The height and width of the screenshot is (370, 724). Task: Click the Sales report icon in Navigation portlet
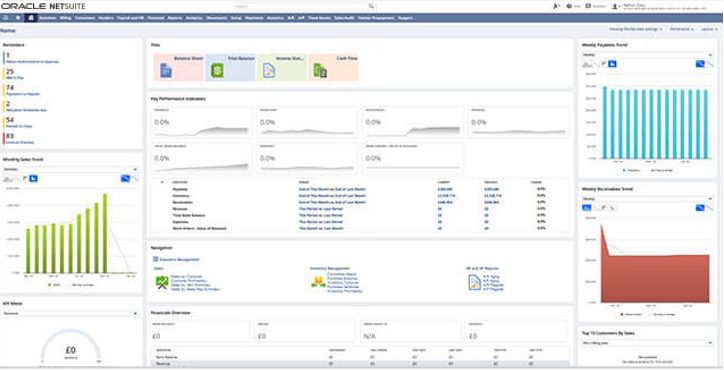pos(162,282)
